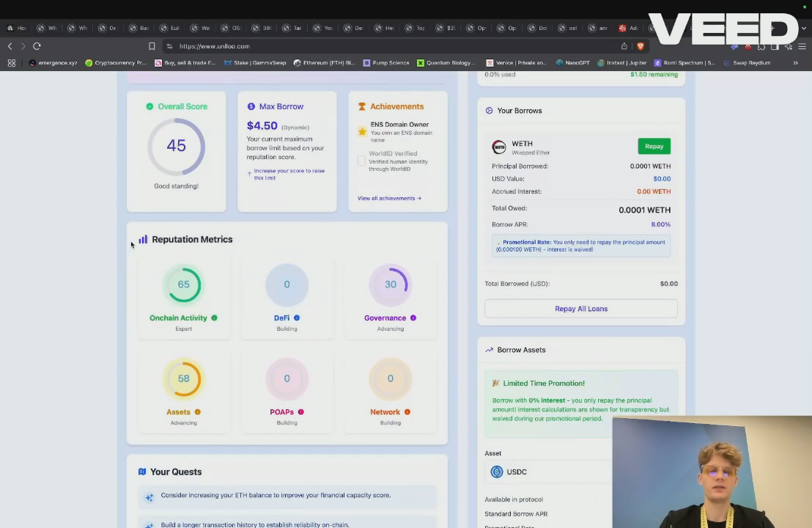
Task: Click the map icon beside Your Quests
Action: tap(142, 472)
